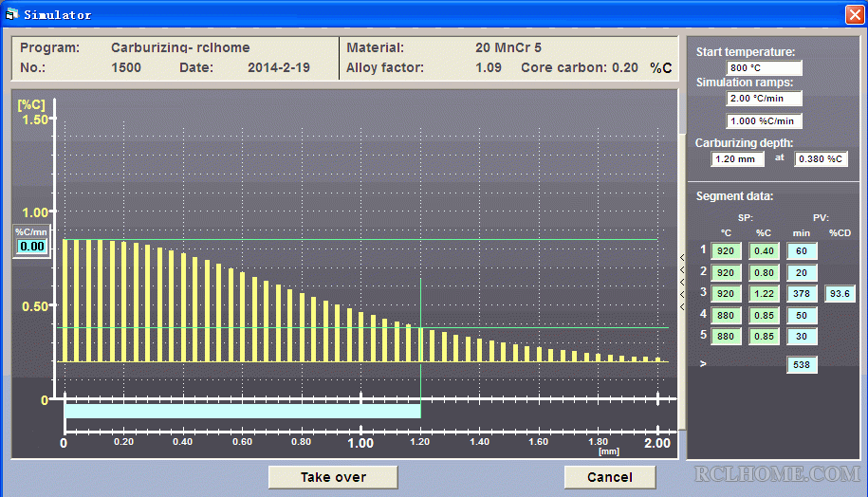868x497 pixels.
Task: Click the Take over button
Action: click(333, 477)
